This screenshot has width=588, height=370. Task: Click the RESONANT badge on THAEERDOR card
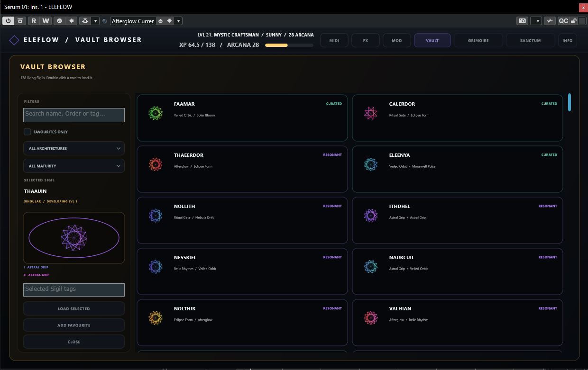point(332,155)
